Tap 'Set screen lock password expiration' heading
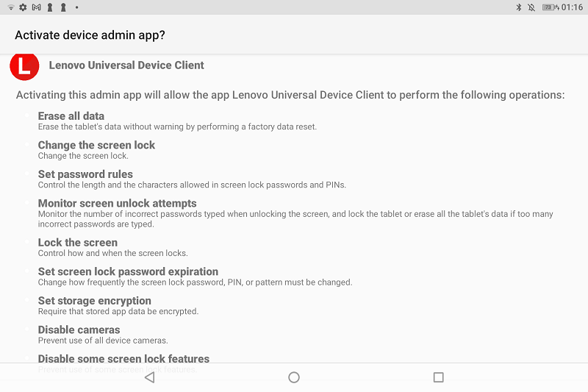The width and height of the screenshot is (588, 392). click(x=128, y=271)
